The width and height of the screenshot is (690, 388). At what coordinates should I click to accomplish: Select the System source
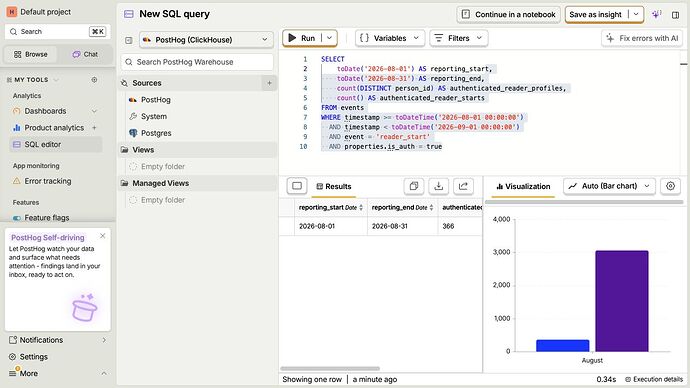point(154,117)
